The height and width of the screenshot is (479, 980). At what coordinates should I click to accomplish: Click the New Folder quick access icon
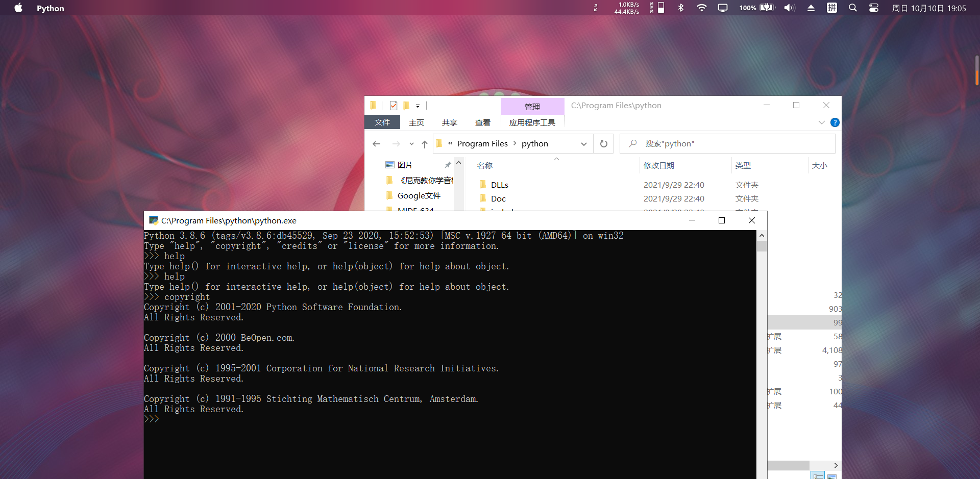(x=406, y=106)
